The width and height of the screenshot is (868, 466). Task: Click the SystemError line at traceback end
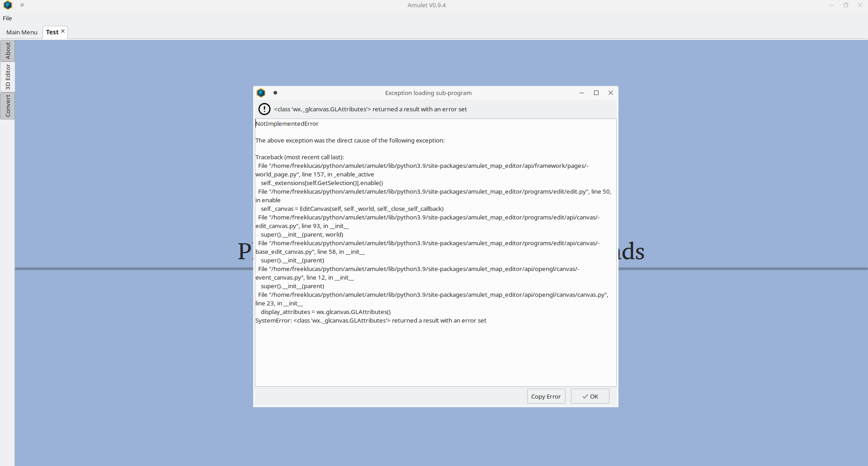point(371,320)
